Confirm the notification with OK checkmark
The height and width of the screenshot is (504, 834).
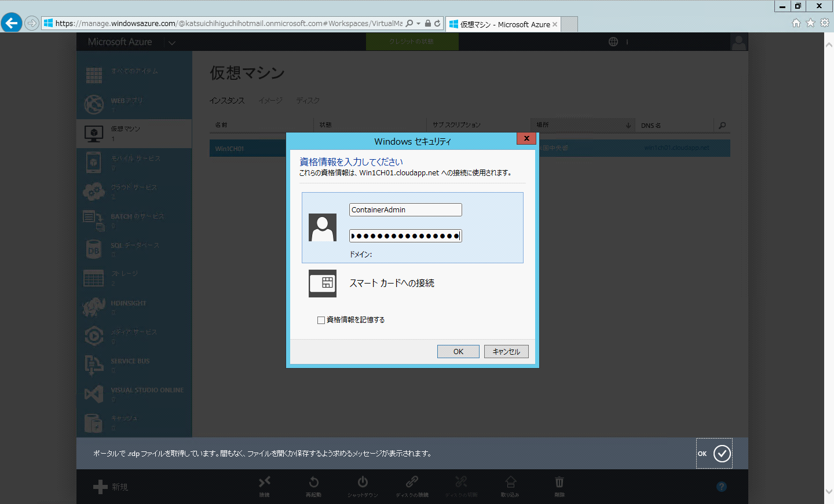point(714,454)
